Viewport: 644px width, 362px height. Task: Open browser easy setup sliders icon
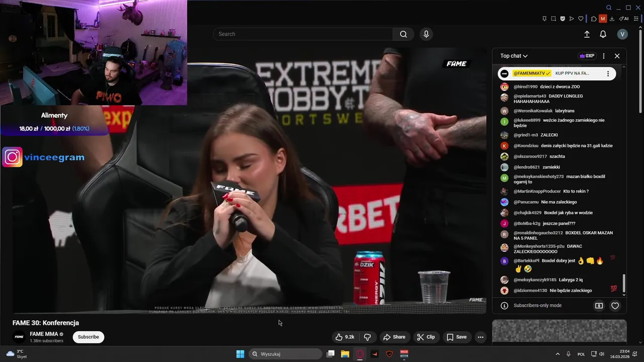point(636,19)
